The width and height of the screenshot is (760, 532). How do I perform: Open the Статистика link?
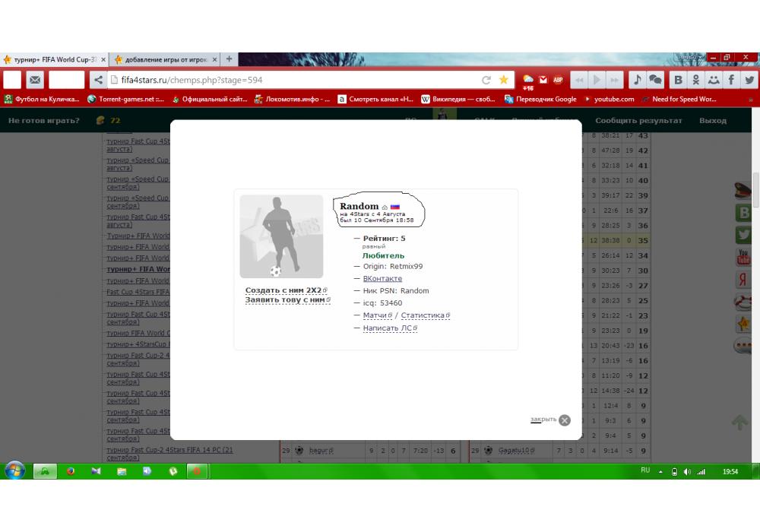pyautogui.click(x=423, y=315)
